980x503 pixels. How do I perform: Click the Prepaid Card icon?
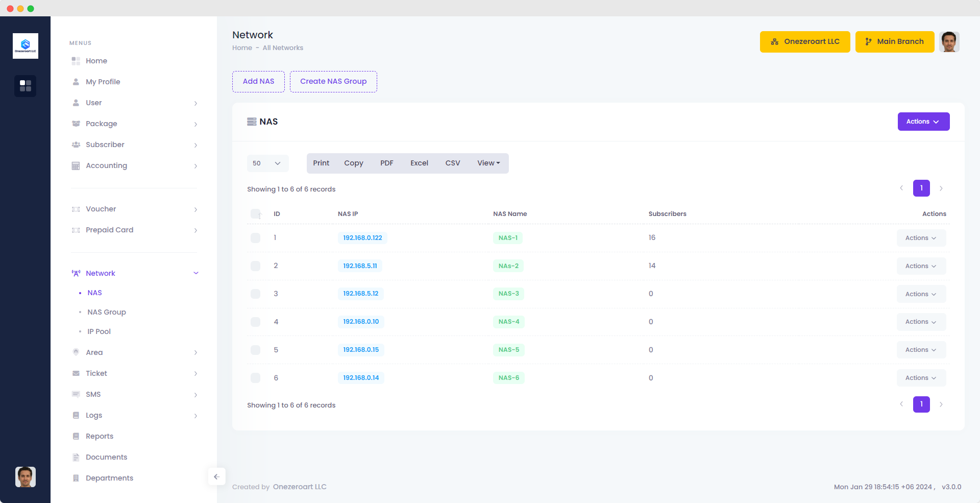[x=76, y=230]
